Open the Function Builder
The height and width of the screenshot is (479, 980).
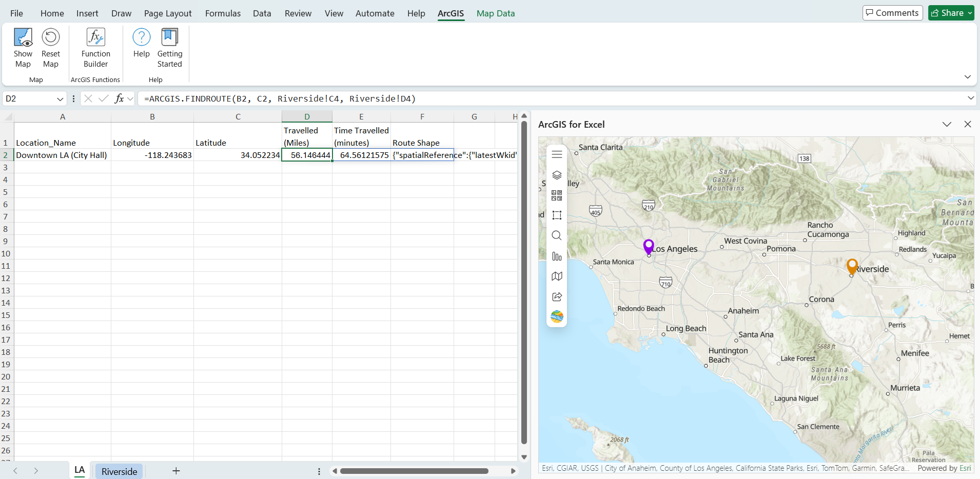click(x=95, y=48)
